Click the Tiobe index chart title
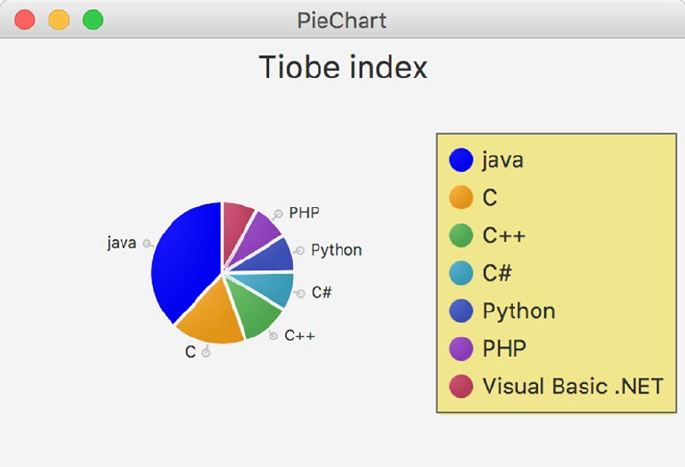The height and width of the screenshot is (467, 685). click(343, 68)
